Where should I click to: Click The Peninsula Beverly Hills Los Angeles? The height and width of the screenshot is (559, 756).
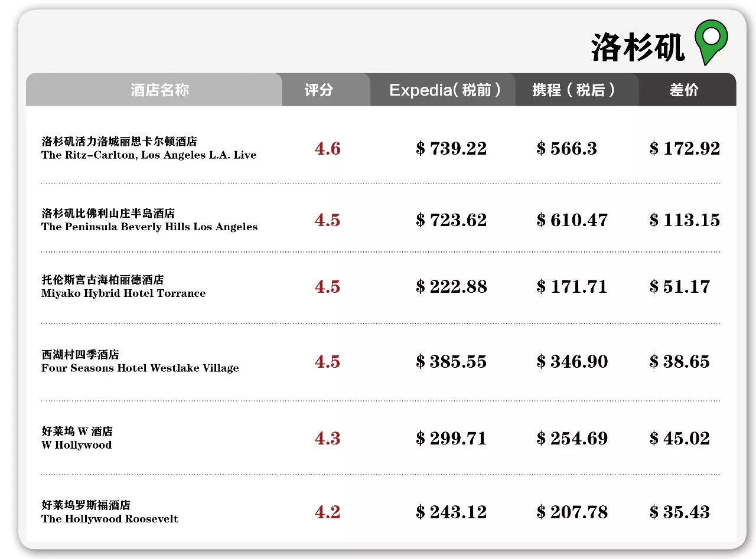(x=149, y=227)
